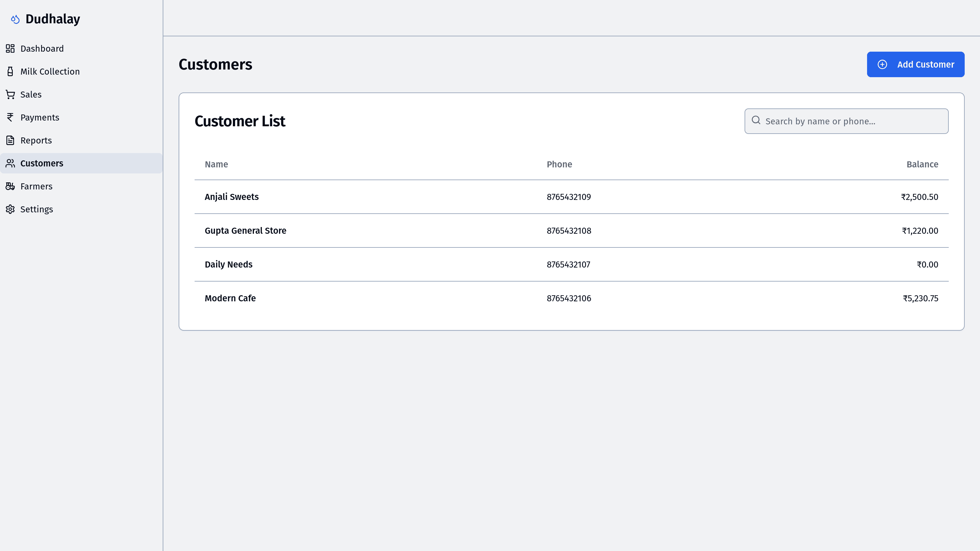Screen dimensions: 980x551
Task: Click the Balance column header
Action: point(923,164)
